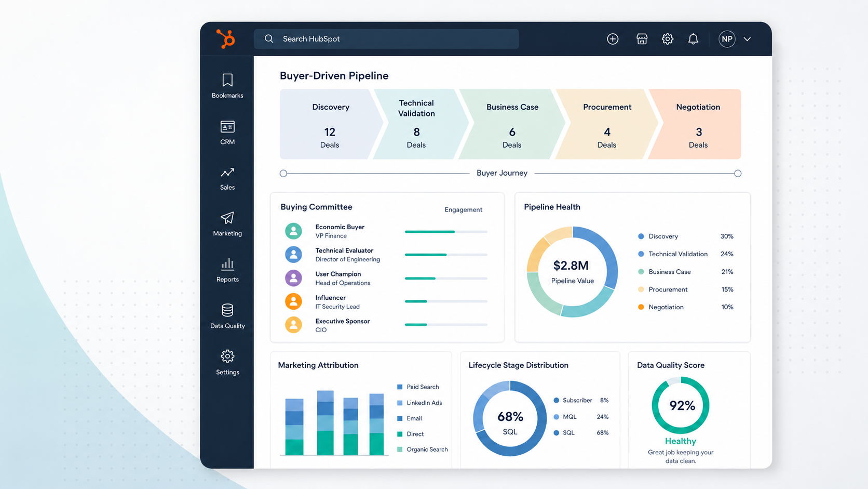Select the Business Case pipeline stage

[x=512, y=124]
